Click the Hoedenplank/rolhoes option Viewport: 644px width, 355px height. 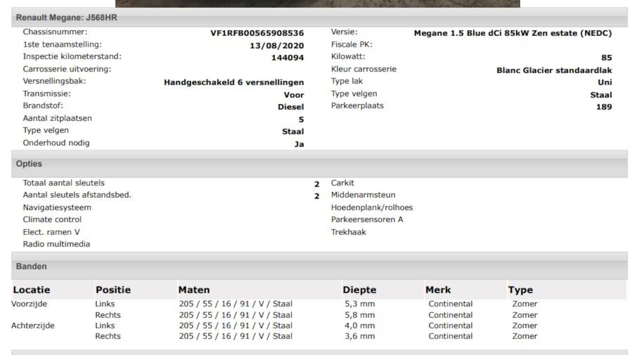[x=372, y=207]
